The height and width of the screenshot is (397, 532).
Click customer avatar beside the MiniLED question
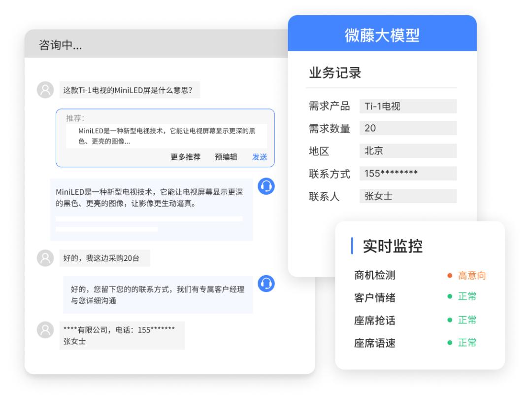pos(45,90)
